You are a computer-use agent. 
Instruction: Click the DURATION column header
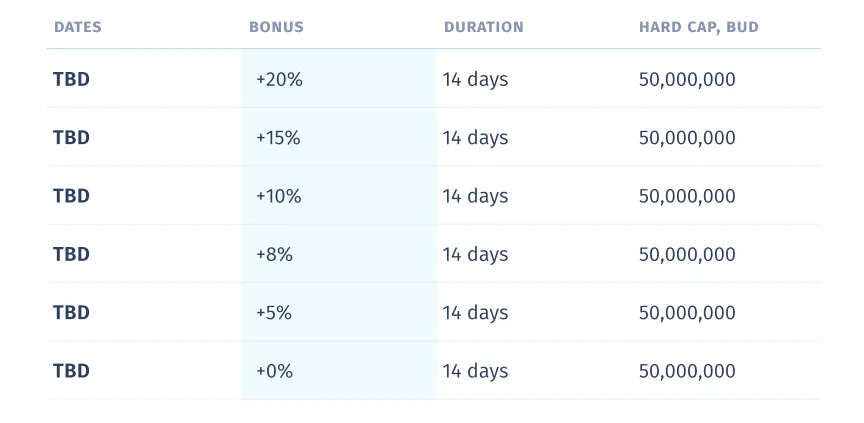[484, 27]
